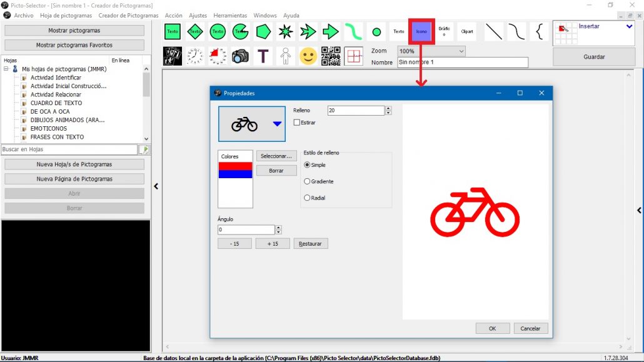Select the highlighted Icono tool
Image resolution: width=644 pixels, height=362 pixels.
pyautogui.click(x=421, y=32)
